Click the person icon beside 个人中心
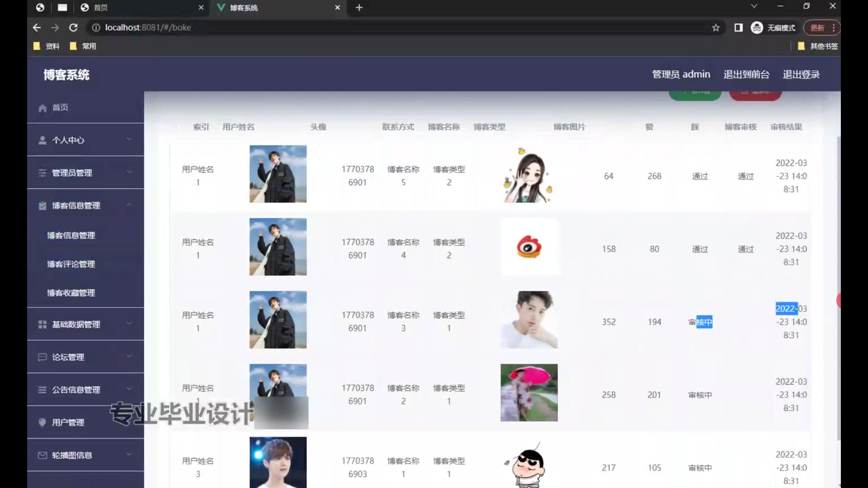The image size is (868, 488). point(42,140)
